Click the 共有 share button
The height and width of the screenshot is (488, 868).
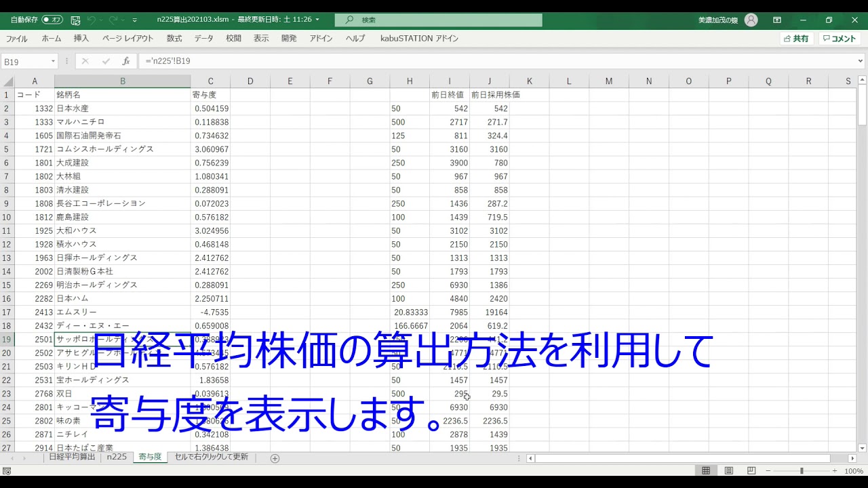pyautogui.click(x=796, y=39)
